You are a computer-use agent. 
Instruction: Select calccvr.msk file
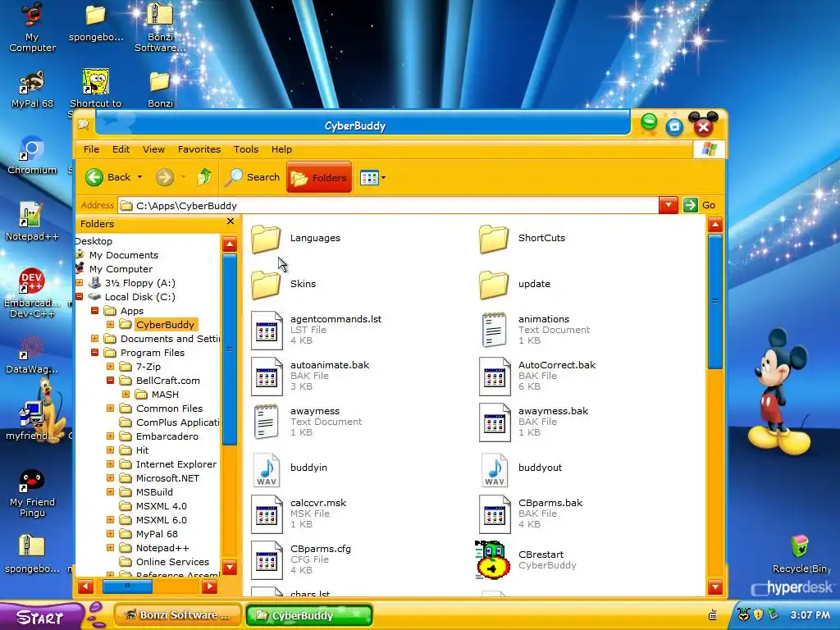299,514
